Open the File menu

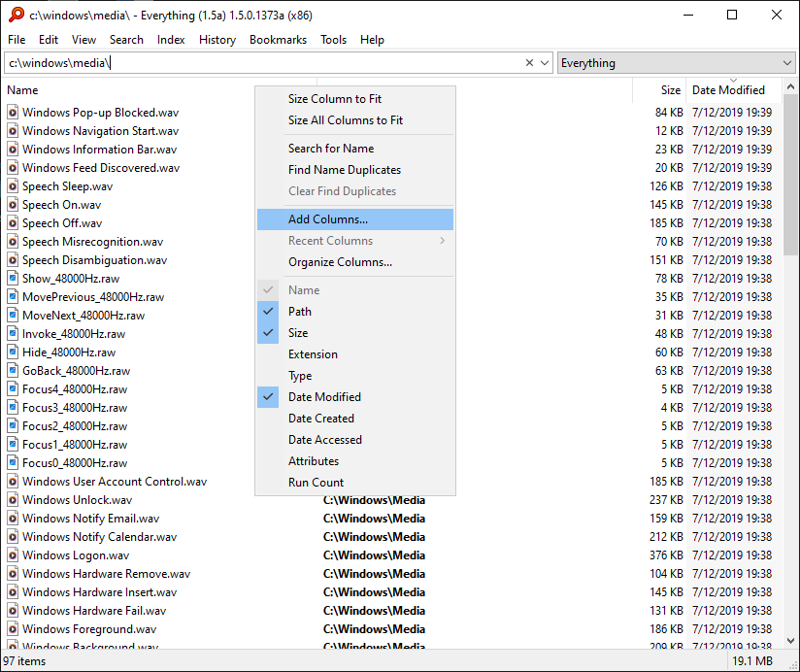tap(17, 40)
